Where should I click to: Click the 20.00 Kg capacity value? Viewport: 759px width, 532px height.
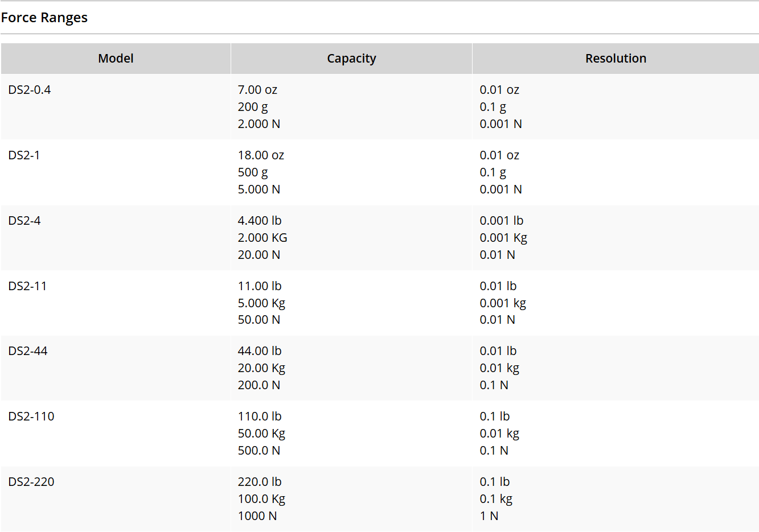pos(261,368)
